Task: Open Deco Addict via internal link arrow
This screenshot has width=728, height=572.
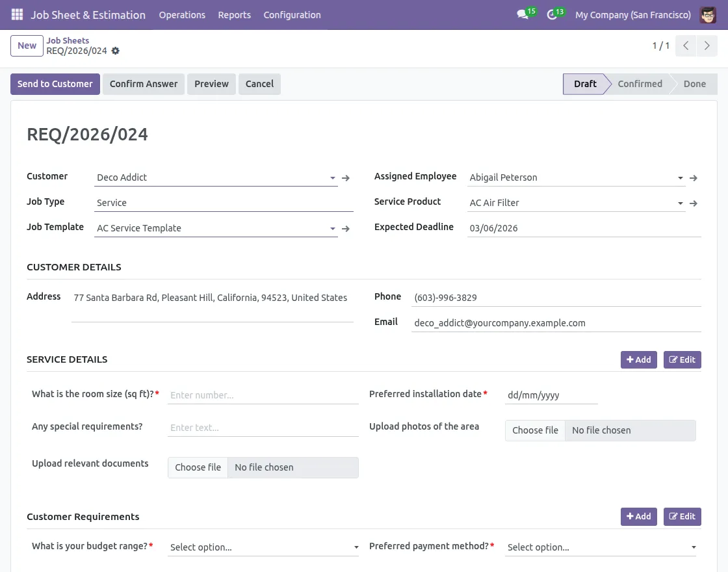Action: coord(346,177)
